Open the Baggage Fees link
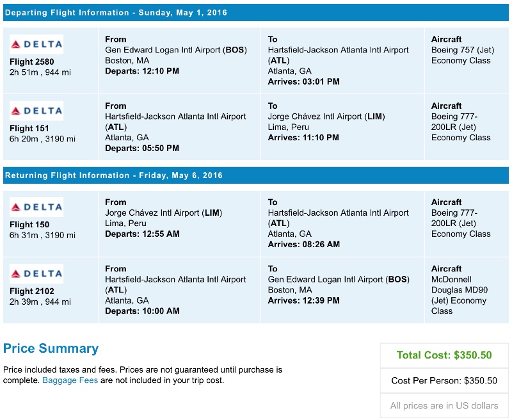 click(x=69, y=380)
